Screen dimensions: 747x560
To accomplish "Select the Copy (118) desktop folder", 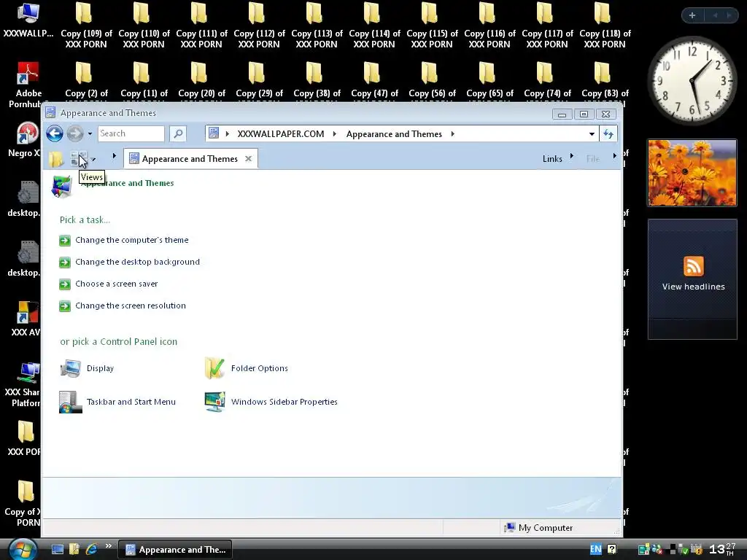I will click(605, 26).
